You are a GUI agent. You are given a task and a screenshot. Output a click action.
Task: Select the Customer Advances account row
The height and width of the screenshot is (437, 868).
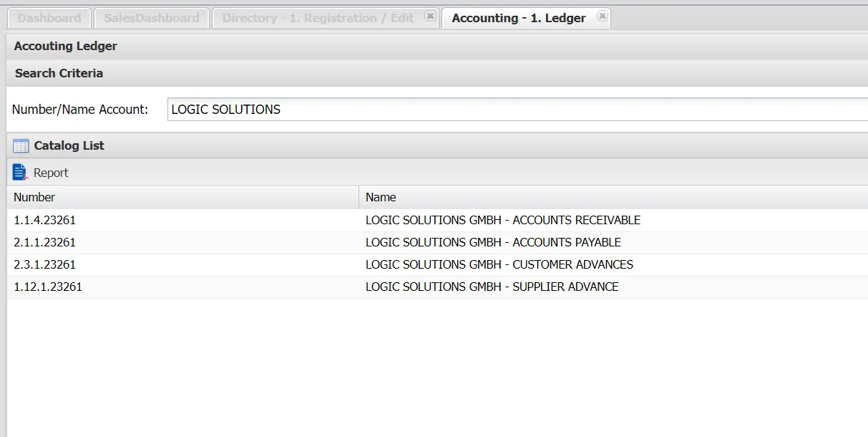(499, 264)
